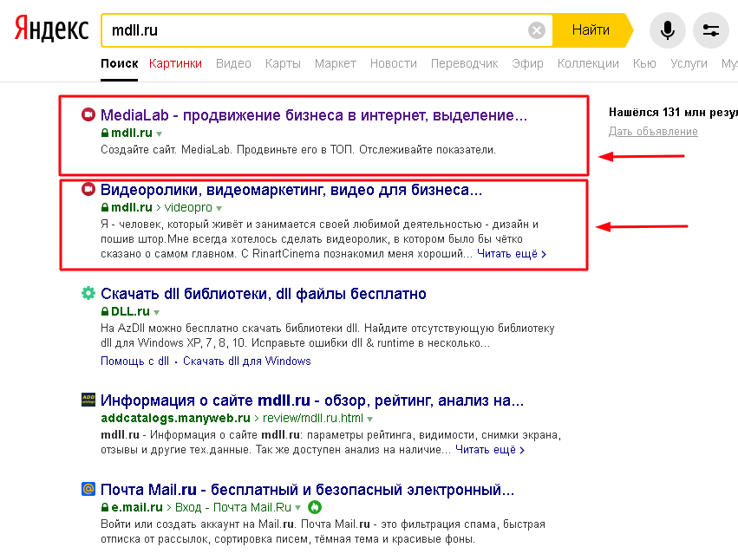738x560 pixels.
Task: Switch to Картинки tab
Action: point(175,63)
